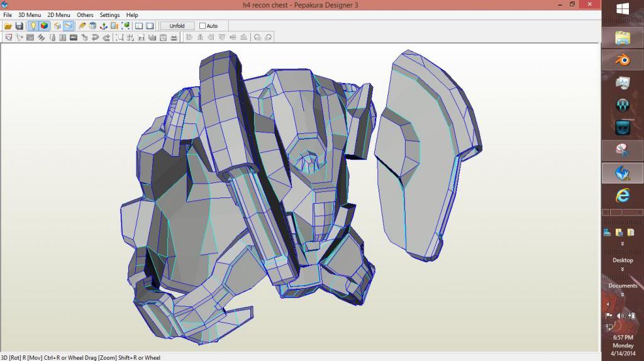Image resolution: width=644 pixels, height=361 pixels.
Task: Click the align top edges icon
Action: [222, 37]
